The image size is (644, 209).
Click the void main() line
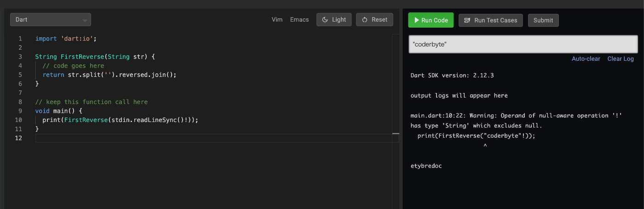coord(58,111)
